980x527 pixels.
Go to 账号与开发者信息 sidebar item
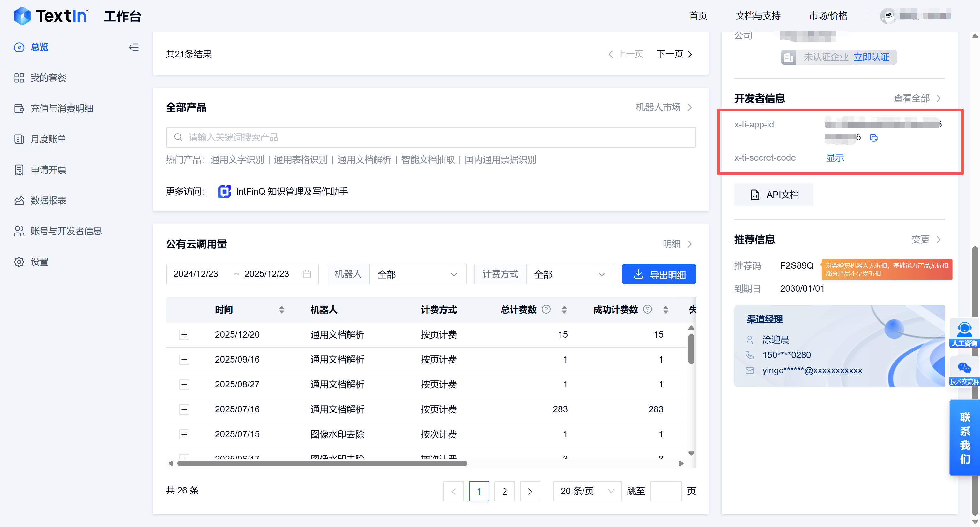66,231
